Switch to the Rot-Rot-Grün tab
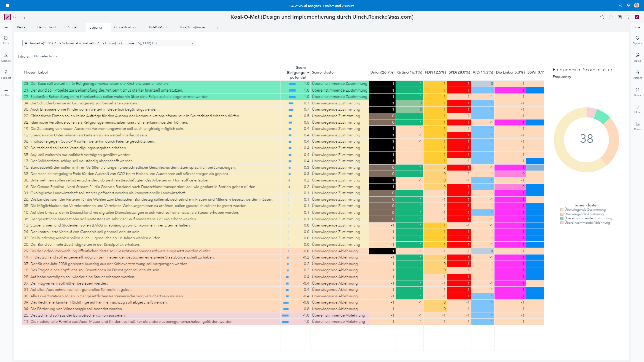Screen dimensions: 644x362 click(158, 27)
